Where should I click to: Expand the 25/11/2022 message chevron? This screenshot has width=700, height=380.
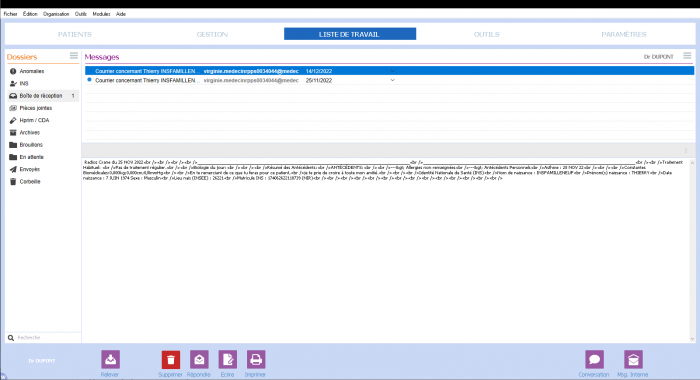click(x=392, y=80)
